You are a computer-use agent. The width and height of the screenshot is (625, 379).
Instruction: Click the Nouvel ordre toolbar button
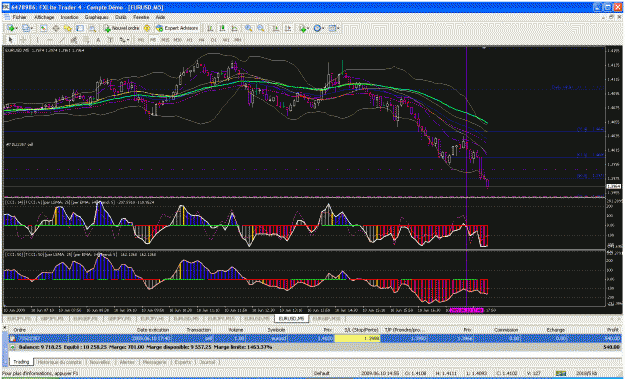coord(122,28)
